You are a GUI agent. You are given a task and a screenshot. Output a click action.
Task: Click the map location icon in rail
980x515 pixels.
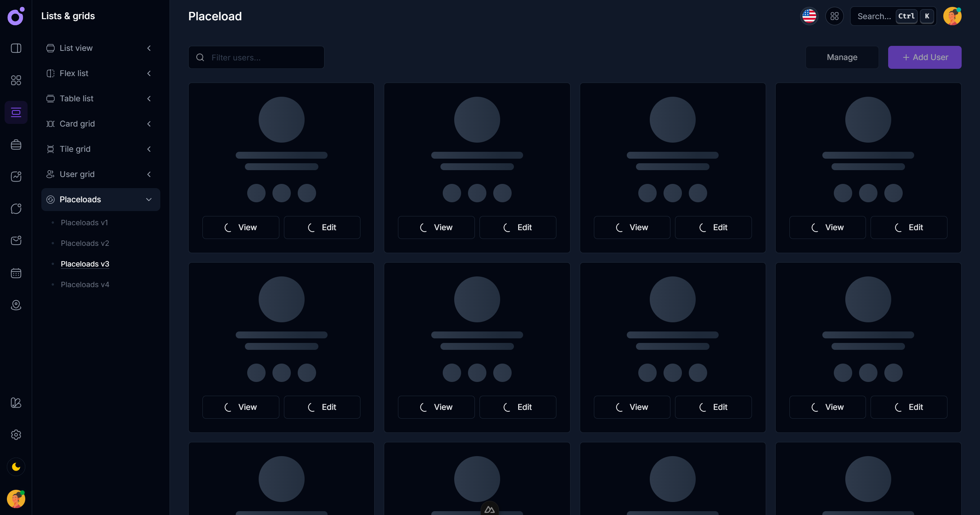[x=16, y=305]
